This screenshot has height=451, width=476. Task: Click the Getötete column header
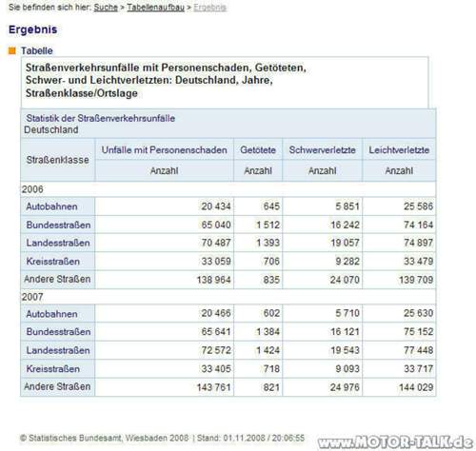point(258,149)
